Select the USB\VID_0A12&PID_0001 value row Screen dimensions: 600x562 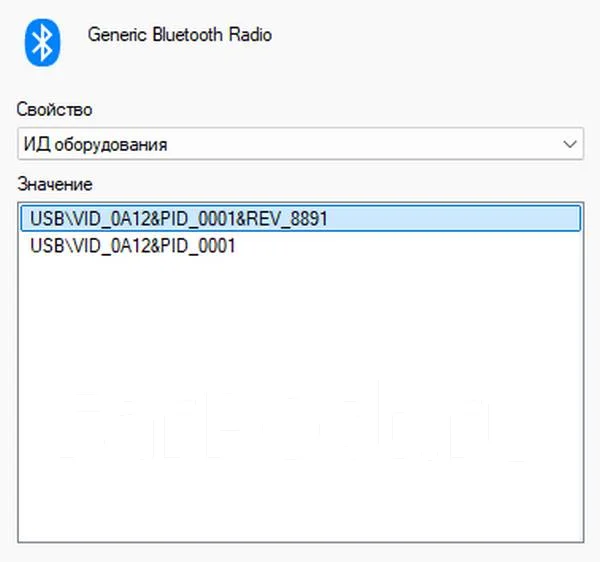coord(301,246)
